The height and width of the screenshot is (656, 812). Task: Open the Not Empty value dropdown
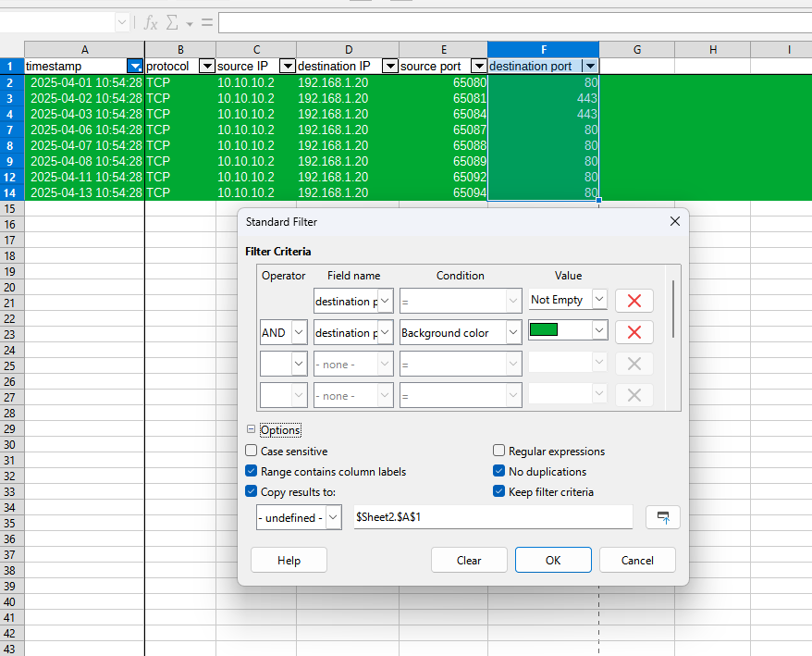(x=599, y=300)
